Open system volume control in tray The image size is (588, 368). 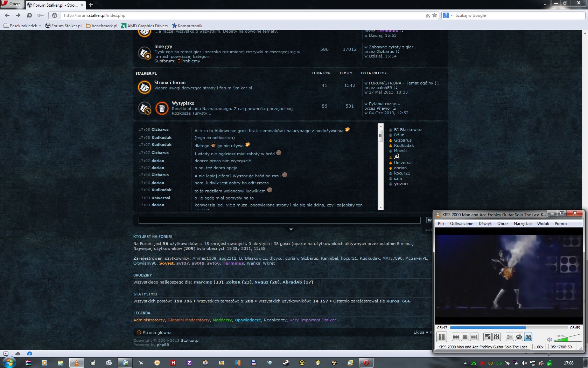click(524, 363)
